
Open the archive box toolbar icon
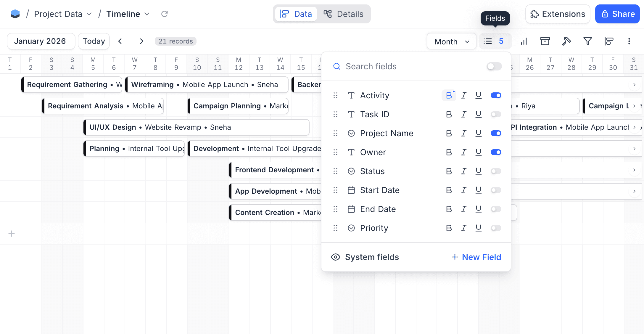pyautogui.click(x=545, y=41)
